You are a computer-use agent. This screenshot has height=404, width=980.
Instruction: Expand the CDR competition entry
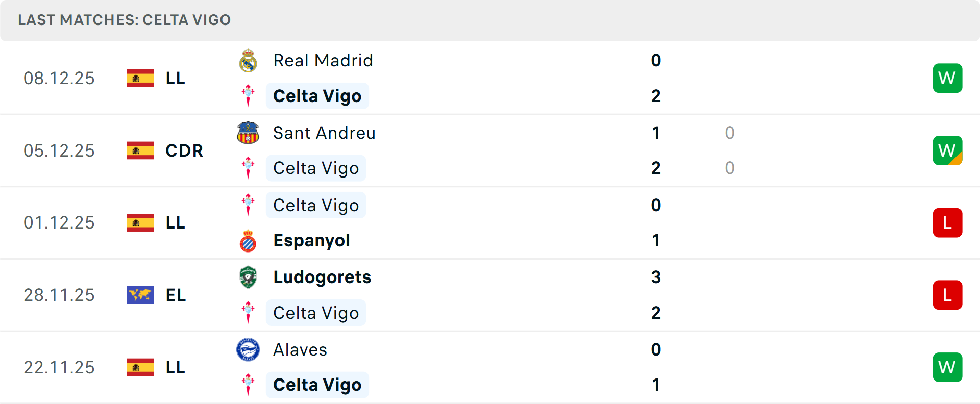click(184, 150)
